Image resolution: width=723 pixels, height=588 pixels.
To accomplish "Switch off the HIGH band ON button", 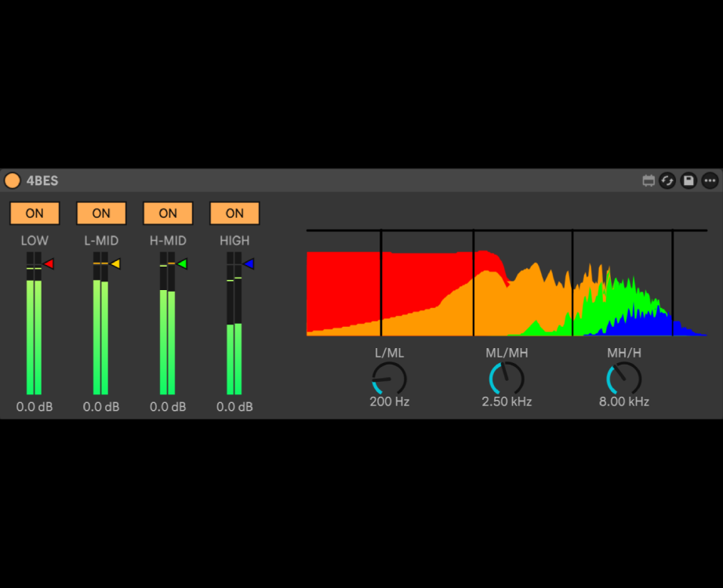I will [234, 213].
